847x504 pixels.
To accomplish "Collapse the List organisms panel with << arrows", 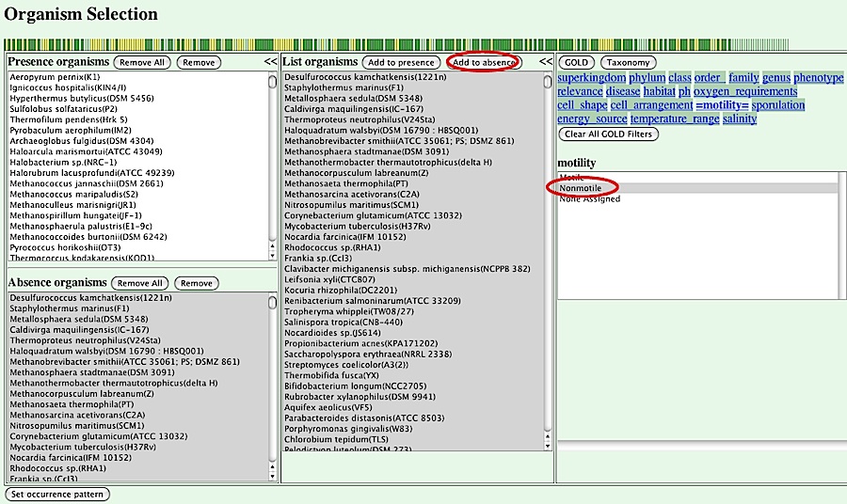I will [x=546, y=62].
